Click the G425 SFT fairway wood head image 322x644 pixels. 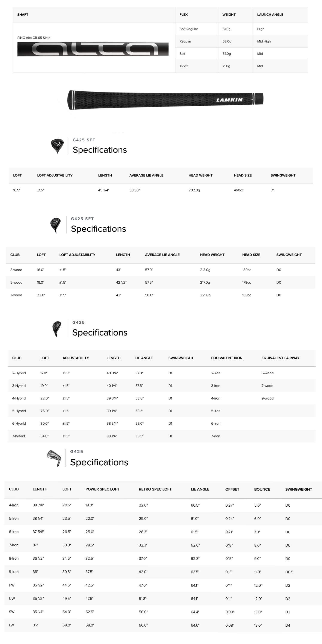coord(56,225)
